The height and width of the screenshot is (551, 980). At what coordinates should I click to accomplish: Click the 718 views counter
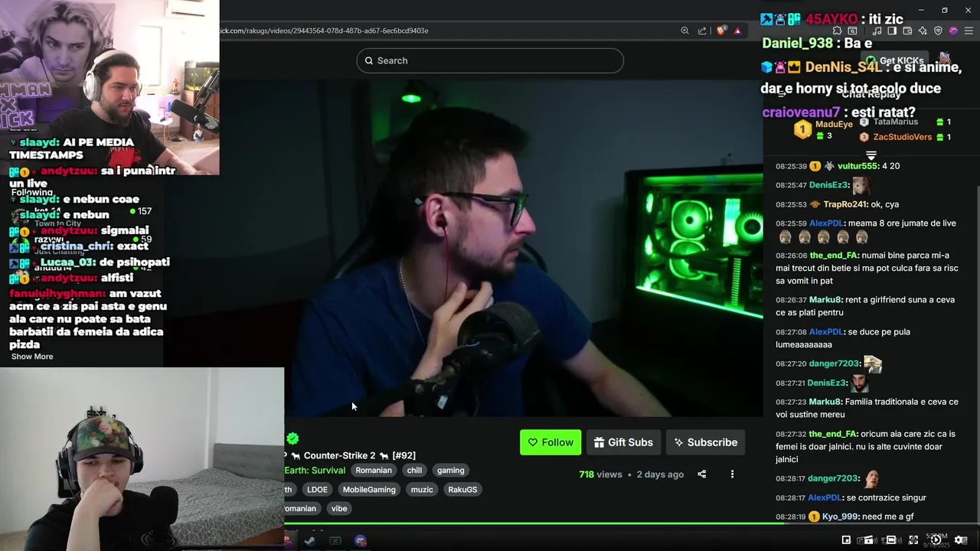click(600, 474)
